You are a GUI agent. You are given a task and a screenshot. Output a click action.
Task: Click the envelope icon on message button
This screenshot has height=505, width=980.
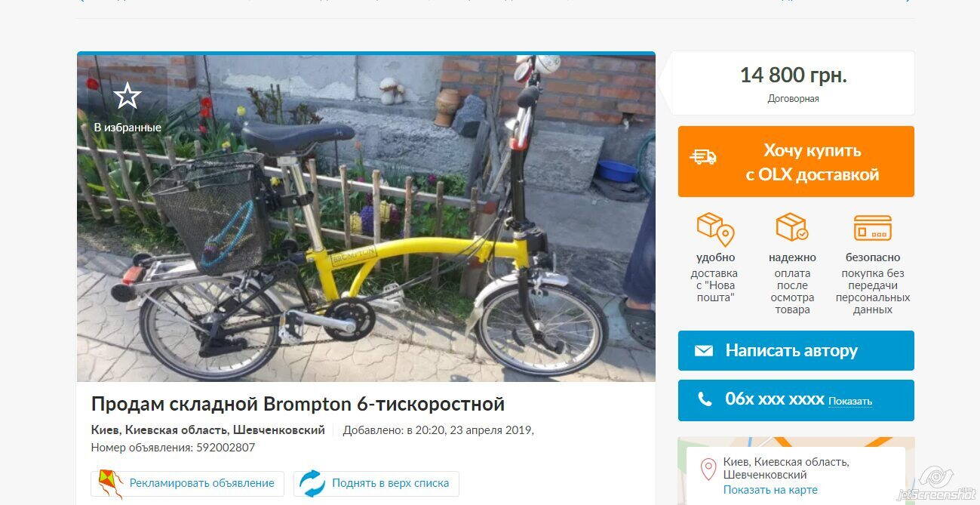click(703, 351)
